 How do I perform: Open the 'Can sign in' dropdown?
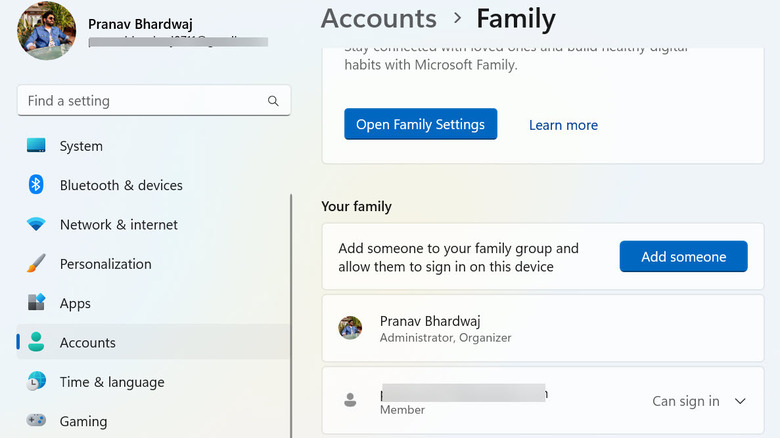point(685,401)
